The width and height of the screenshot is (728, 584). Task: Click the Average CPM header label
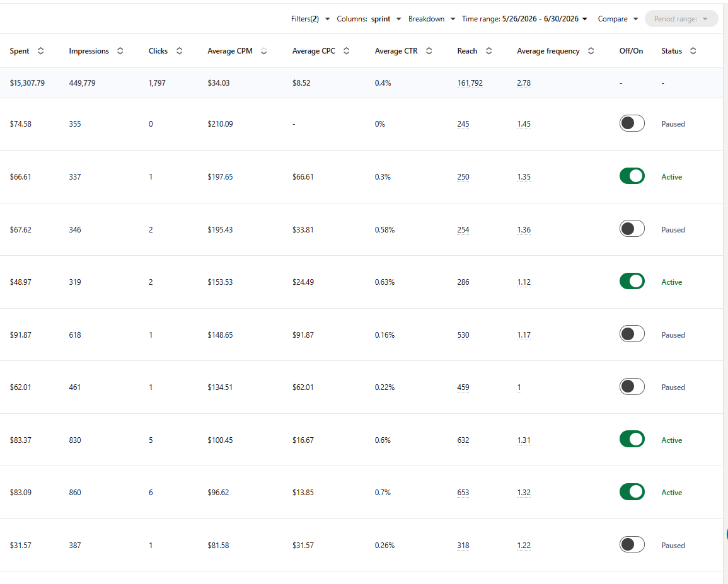[230, 51]
